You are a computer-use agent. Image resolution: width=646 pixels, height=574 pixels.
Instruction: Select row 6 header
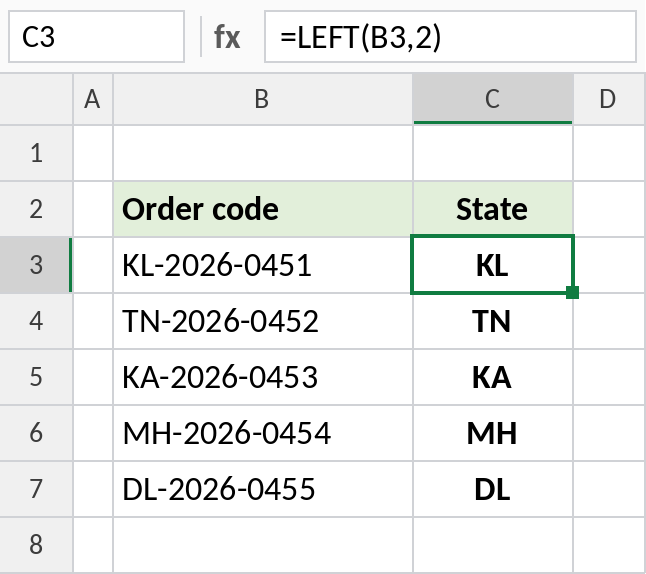coord(36,433)
